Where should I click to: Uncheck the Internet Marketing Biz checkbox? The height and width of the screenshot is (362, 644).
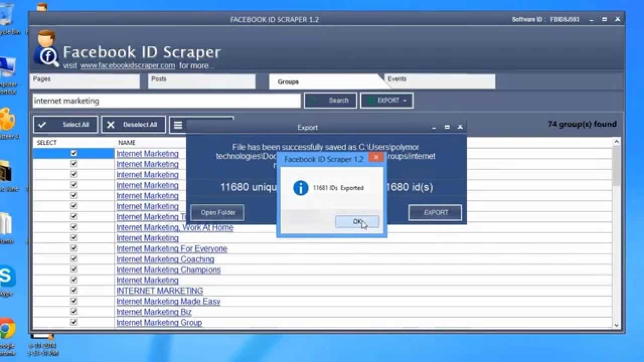pos(74,312)
